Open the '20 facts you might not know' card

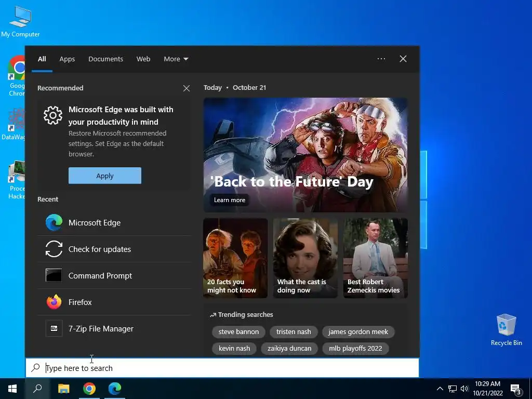(x=235, y=258)
